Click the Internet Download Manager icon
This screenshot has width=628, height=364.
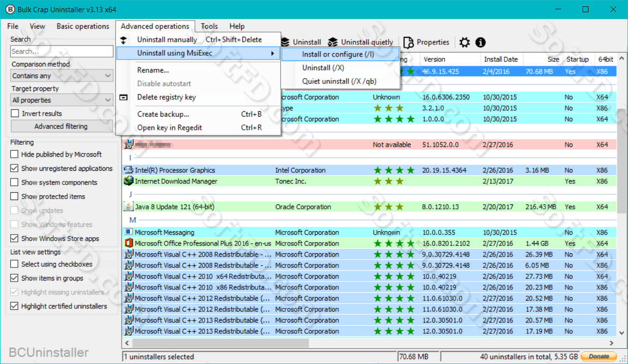[128, 181]
